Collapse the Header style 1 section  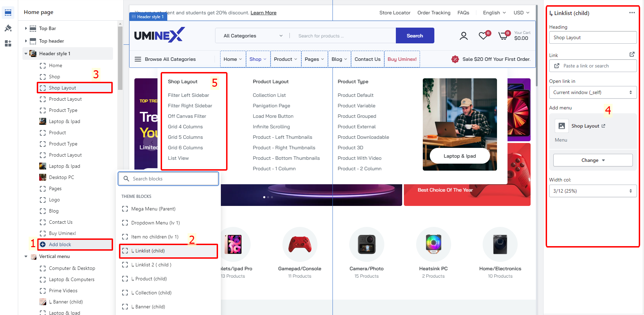click(x=26, y=53)
